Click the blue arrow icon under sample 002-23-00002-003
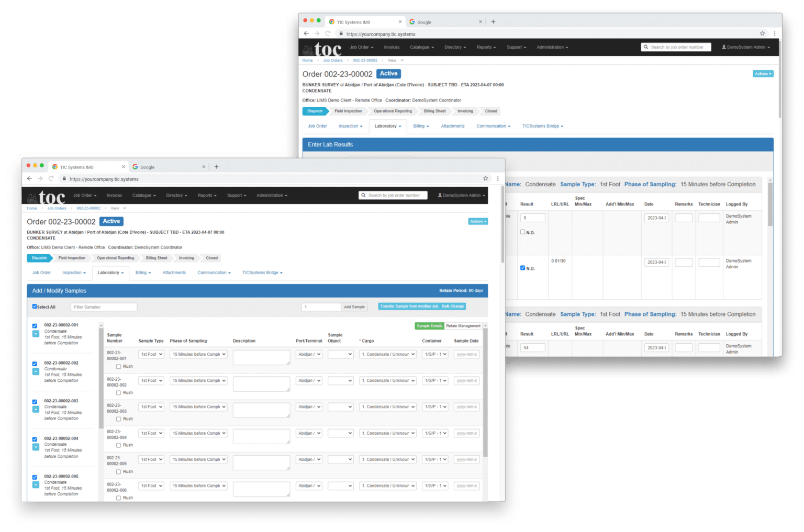804x532 pixels. coord(36,410)
